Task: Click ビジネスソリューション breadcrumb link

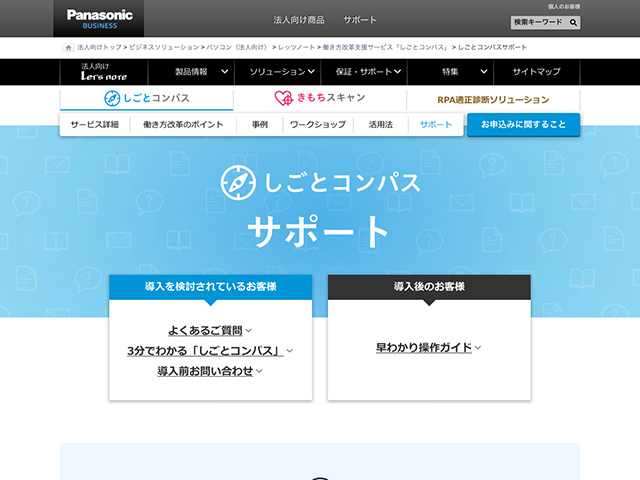Action: tap(164, 47)
